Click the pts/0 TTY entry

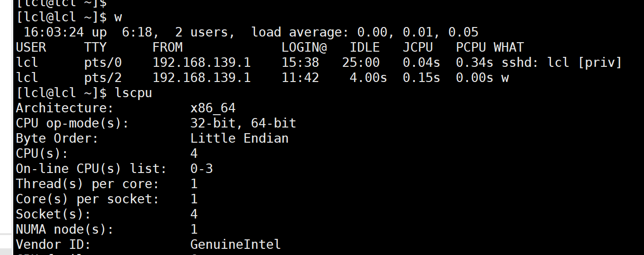103,63
